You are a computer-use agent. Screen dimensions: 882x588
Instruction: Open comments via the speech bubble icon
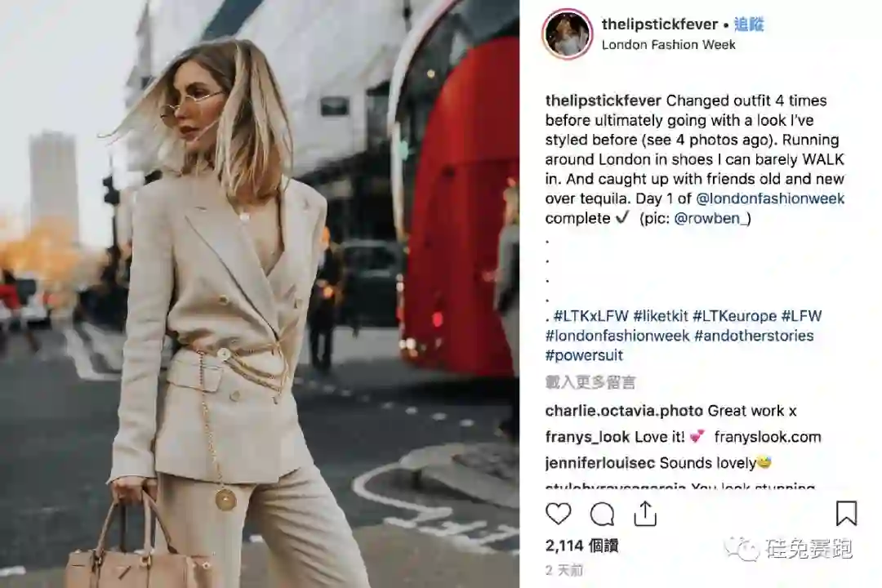click(602, 514)
